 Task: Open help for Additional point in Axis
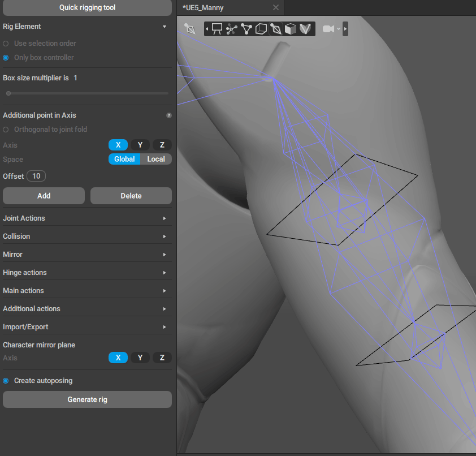(168, 115)
